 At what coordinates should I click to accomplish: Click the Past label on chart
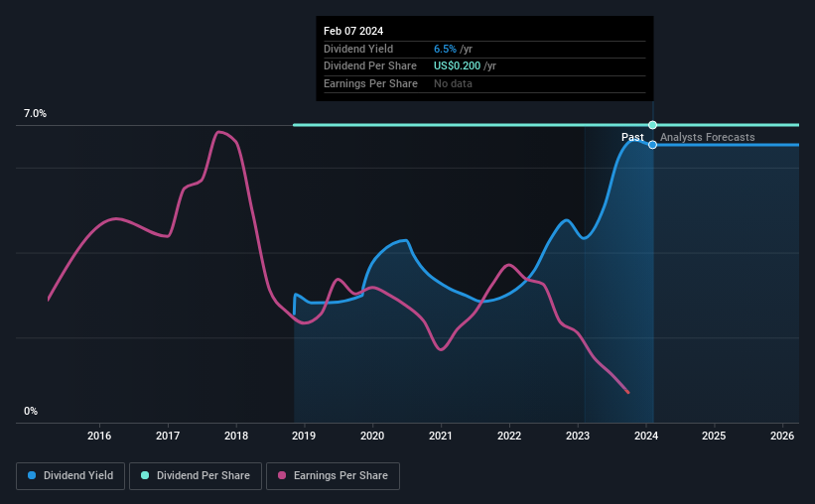pyautogui.click(x=632, y=137)
